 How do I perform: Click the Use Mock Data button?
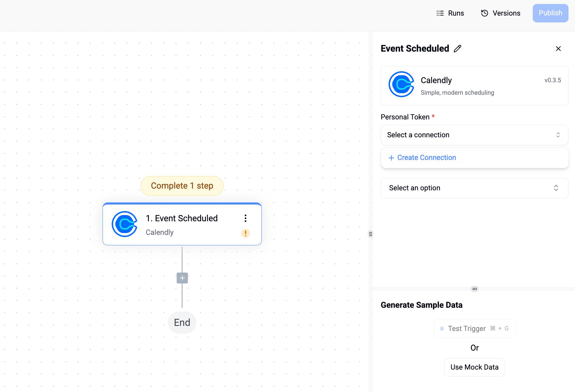(x=475, y=367)
